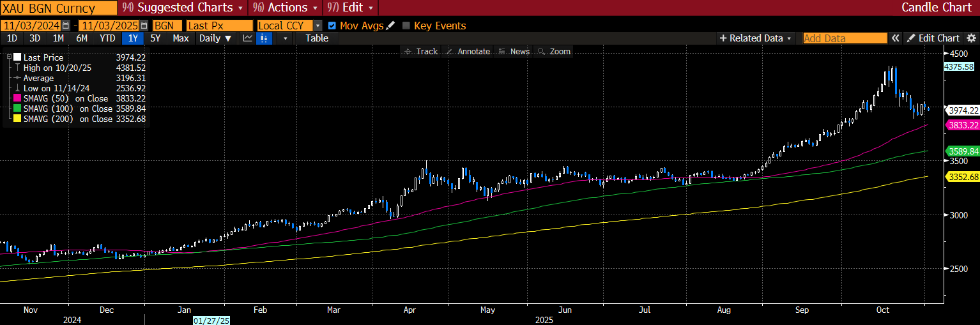Activate the Zoom magnifier tool
980x325 pixels.
554,51
